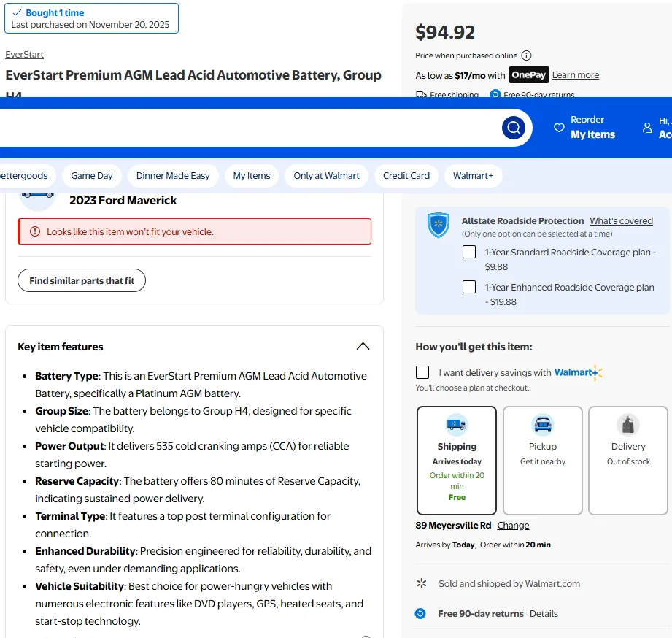This screenshot has width=672, height=638.
Task: Click the Pickup car icon
Action: 543,424
